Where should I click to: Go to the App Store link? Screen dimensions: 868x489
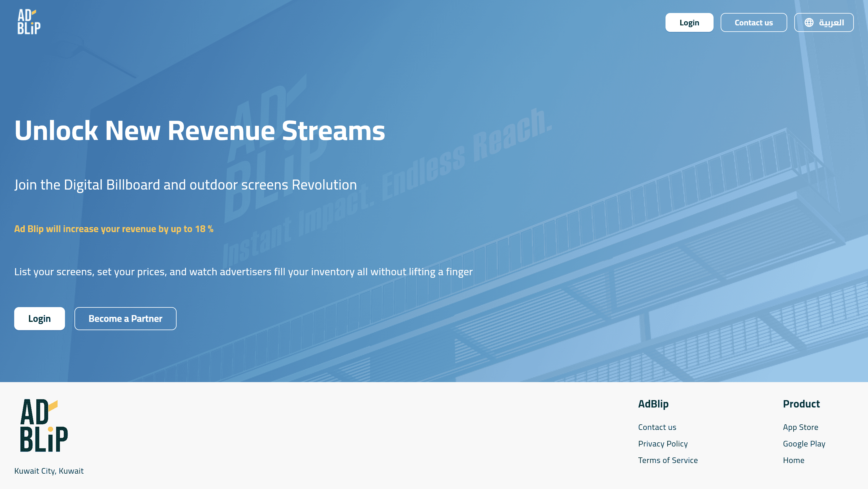800,427
